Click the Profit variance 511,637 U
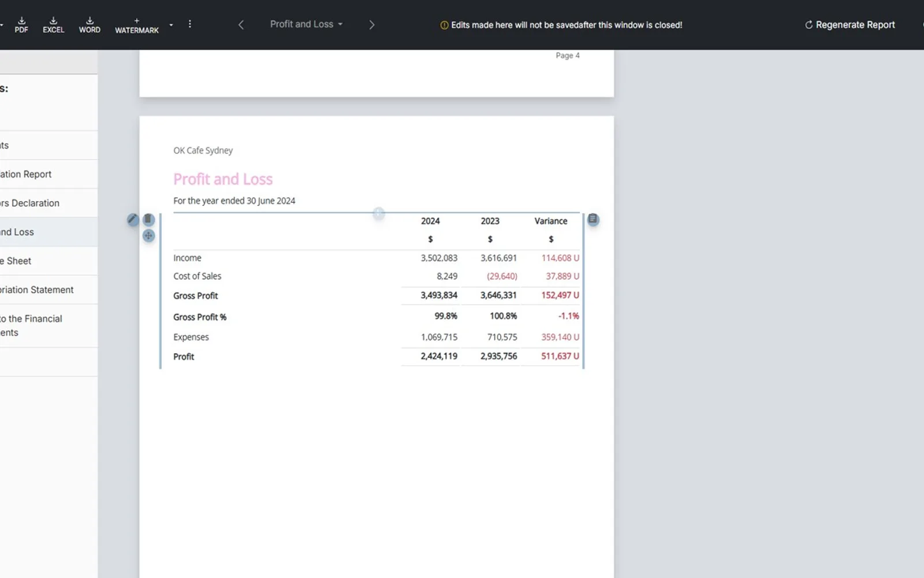The height and width of the screenshot is (578, 924). tap(560, 356)
